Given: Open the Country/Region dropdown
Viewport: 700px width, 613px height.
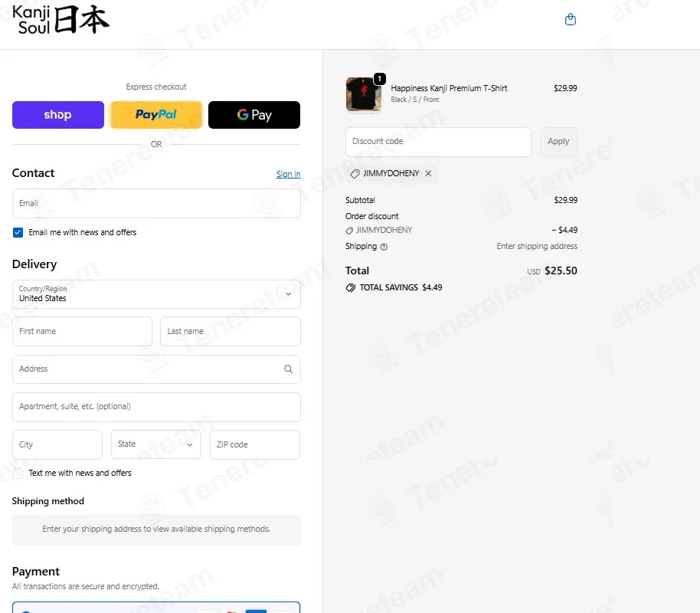Looking at the screenshot, I should 156,294.
